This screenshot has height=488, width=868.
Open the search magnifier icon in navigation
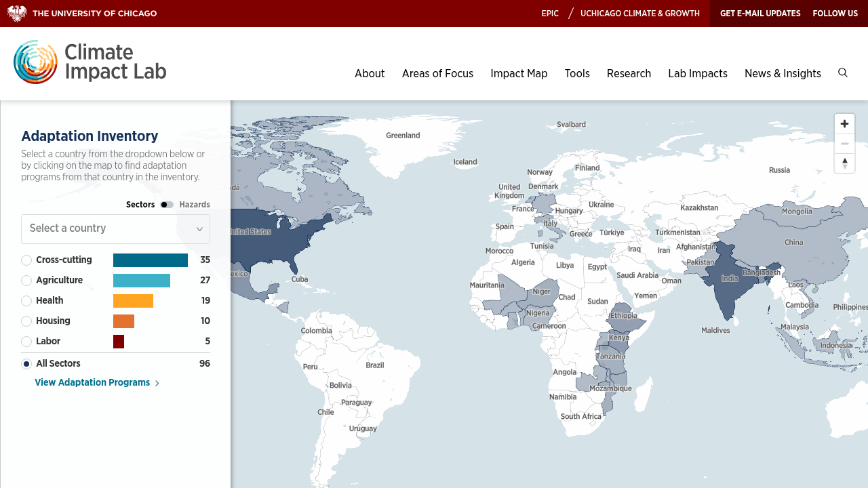click(843, 73)
